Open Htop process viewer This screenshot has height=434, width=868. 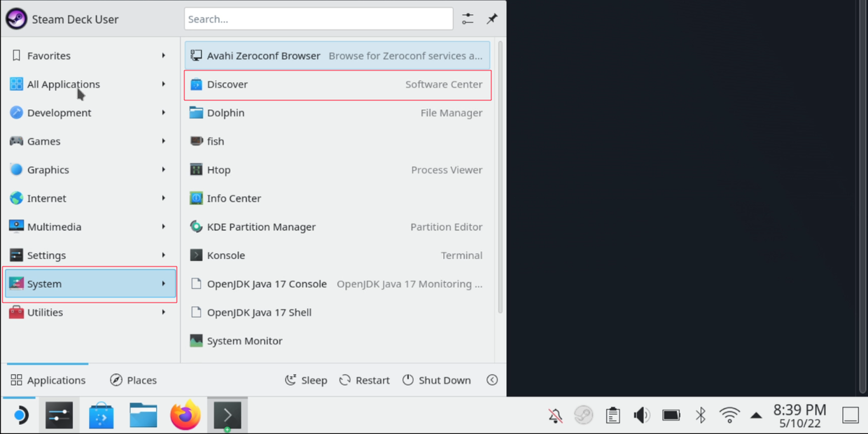click(x=337, y=170)
